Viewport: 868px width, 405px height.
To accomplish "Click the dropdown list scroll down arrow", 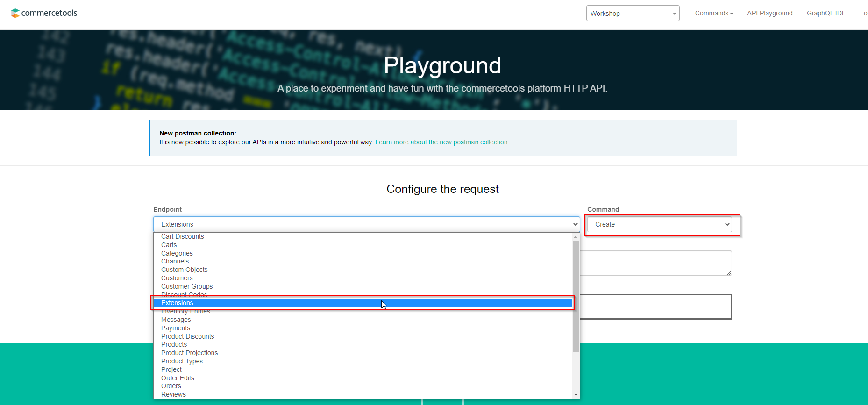I will click(576, 395).
